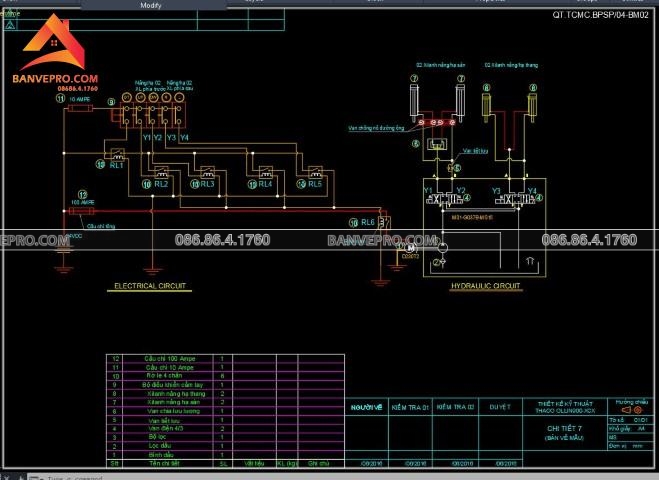Click balloon number 12 near main fuse

pyautogui.click(x=82, y=195)
